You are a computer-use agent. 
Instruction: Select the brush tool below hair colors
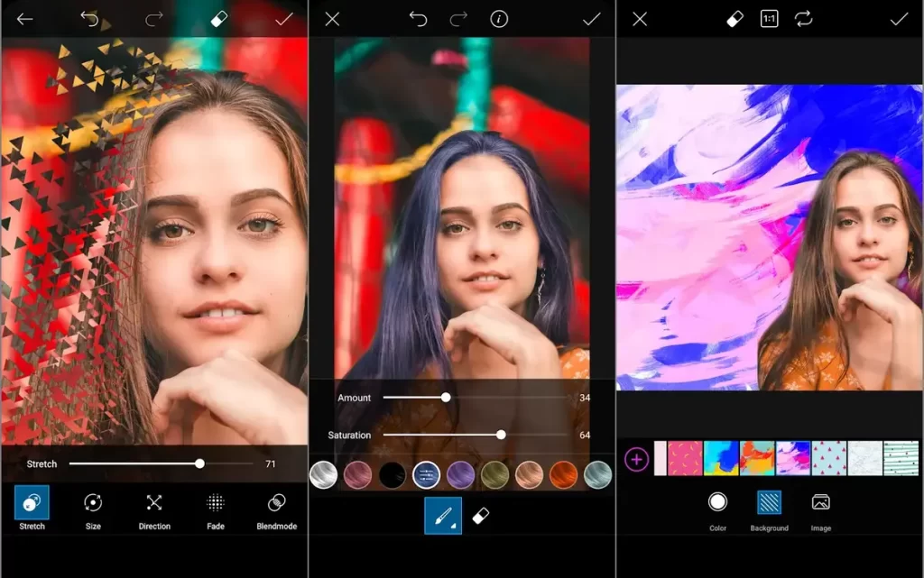[x=443, y=516]
